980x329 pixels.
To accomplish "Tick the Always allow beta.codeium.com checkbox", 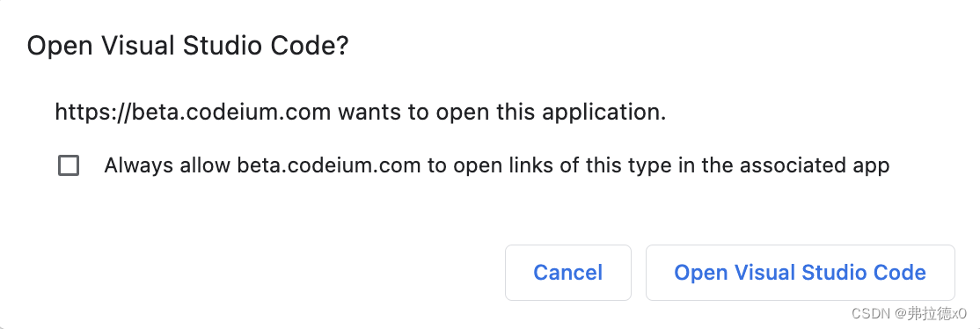I will click(69, 165).
